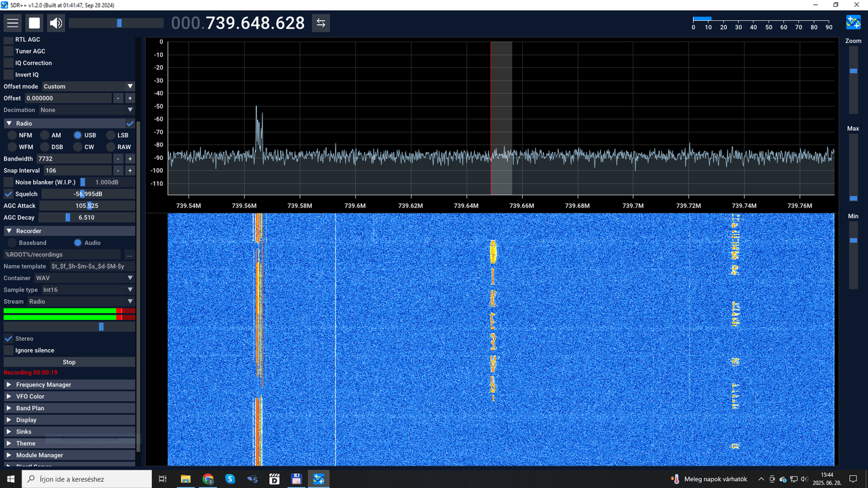868x488 pixels.
Task: Click the SDR++ logo icon at top right
Action: [853, 23]
